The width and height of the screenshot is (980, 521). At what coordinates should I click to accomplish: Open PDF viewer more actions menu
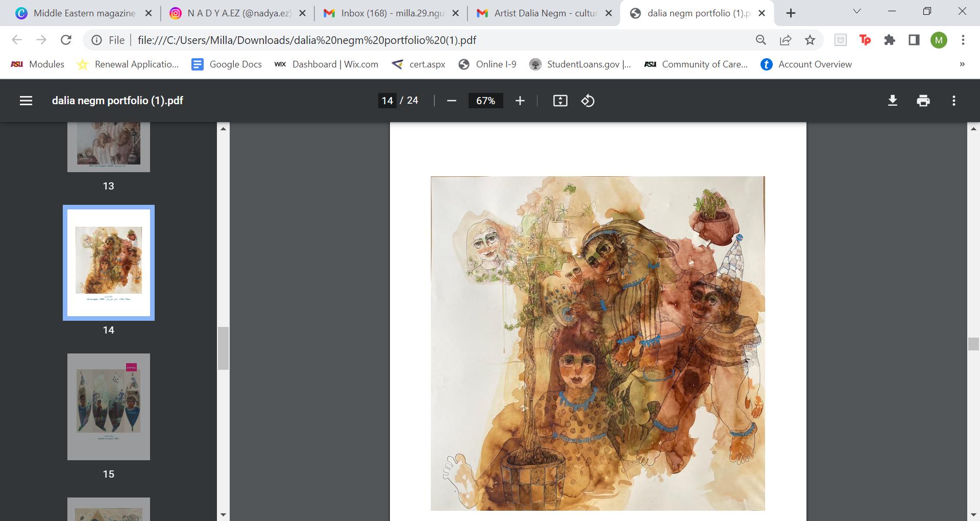click(953, 101)
